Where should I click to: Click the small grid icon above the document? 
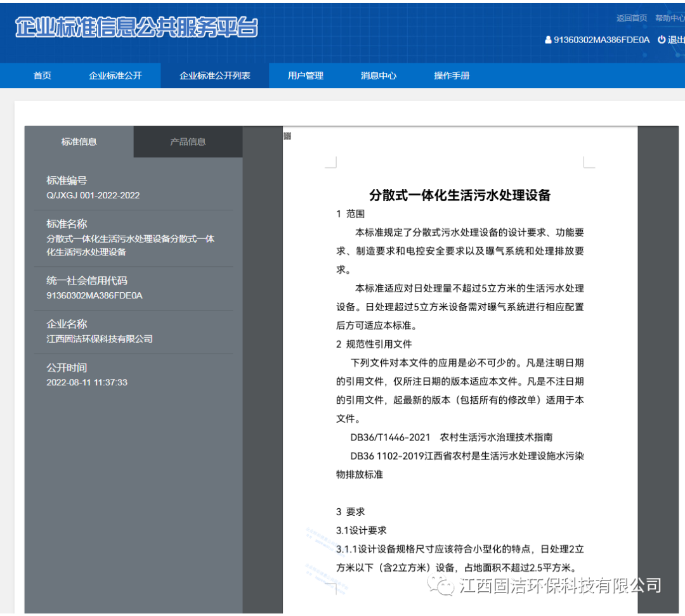[x=287, y=136]
